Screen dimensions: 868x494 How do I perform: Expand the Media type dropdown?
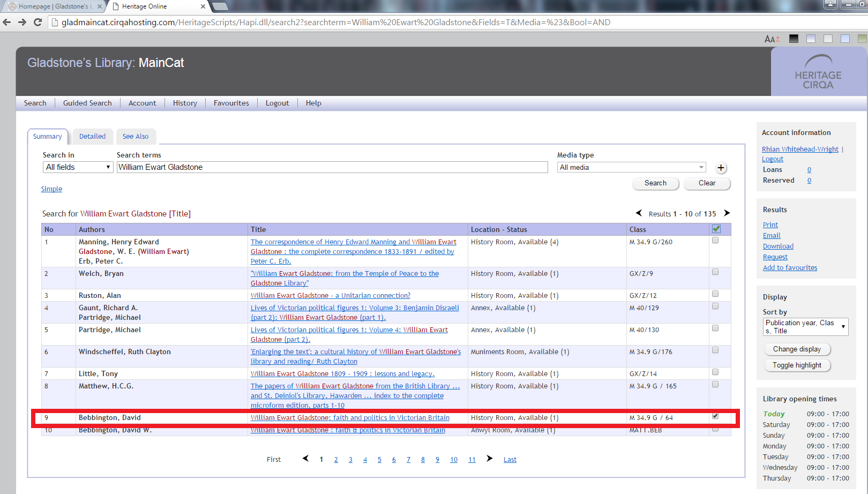[631, 168]
